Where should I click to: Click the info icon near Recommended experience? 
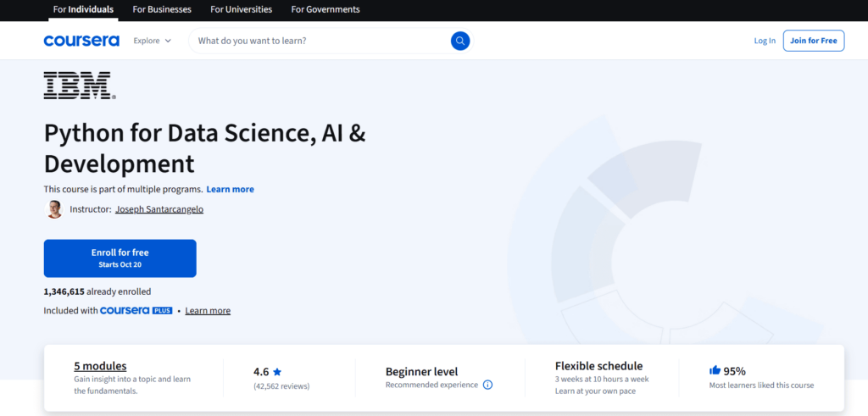click(487, 385)
